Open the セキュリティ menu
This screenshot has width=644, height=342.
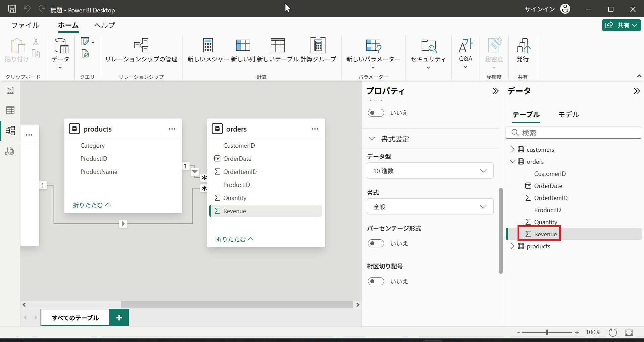click(428, 53)
